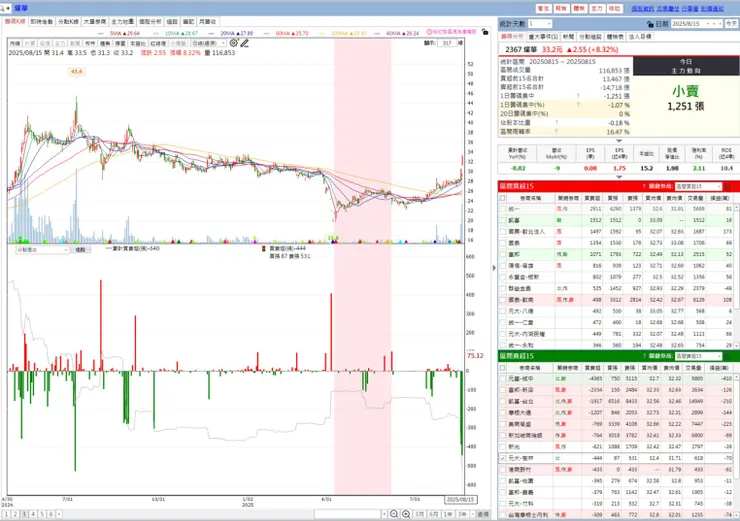Check the 美商高盛 broker row checkbox

[x=503, y=424]
